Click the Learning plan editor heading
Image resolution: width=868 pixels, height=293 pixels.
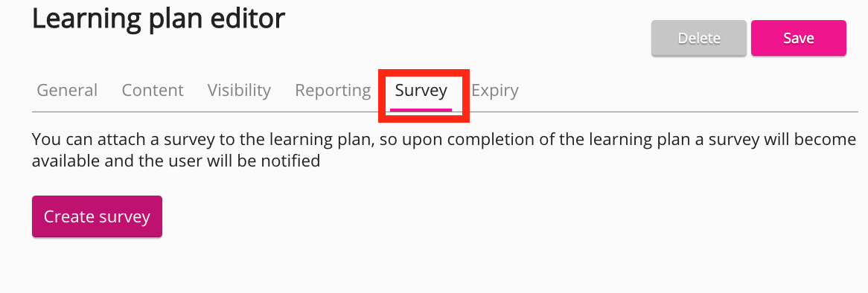coord(159,19)
